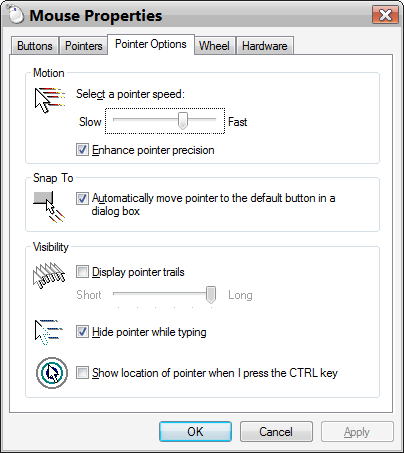
Task: Select the Hardware tab
Action: point(265,46)
